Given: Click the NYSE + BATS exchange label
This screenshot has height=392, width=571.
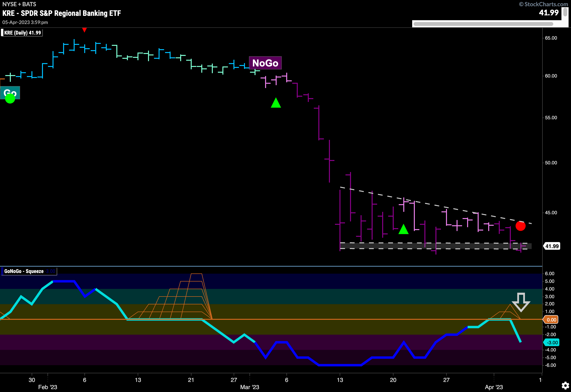Looking at the screenshot, I should [19, 4].
